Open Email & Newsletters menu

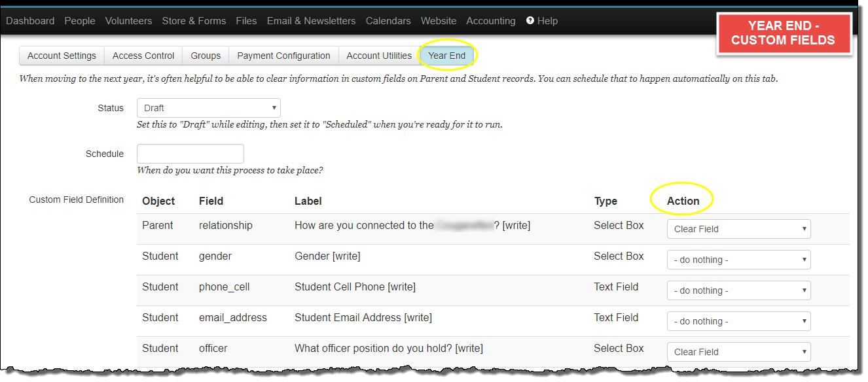pyautogui.click(x=311, y=21)
